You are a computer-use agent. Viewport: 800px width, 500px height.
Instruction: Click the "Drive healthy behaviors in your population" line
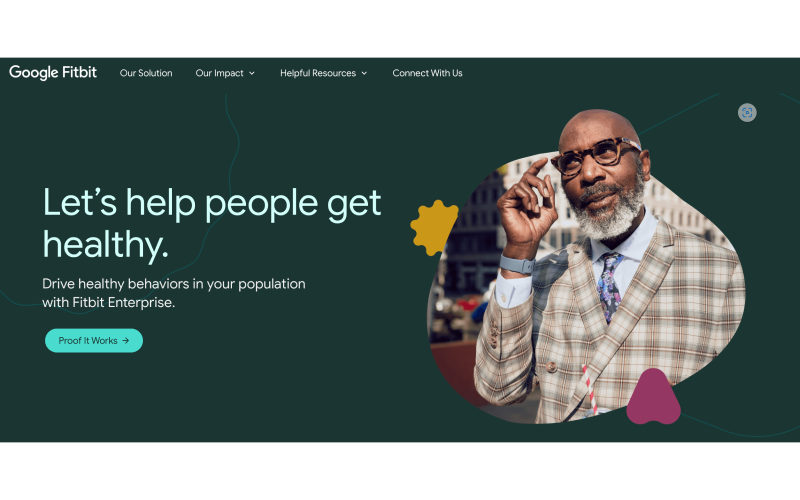coord(174,284)
